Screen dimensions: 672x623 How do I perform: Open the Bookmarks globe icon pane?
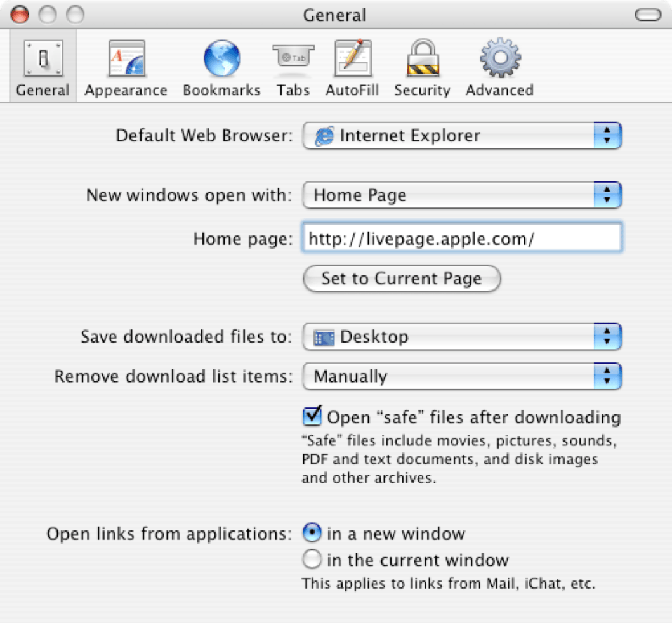click(x=221, y=67)
